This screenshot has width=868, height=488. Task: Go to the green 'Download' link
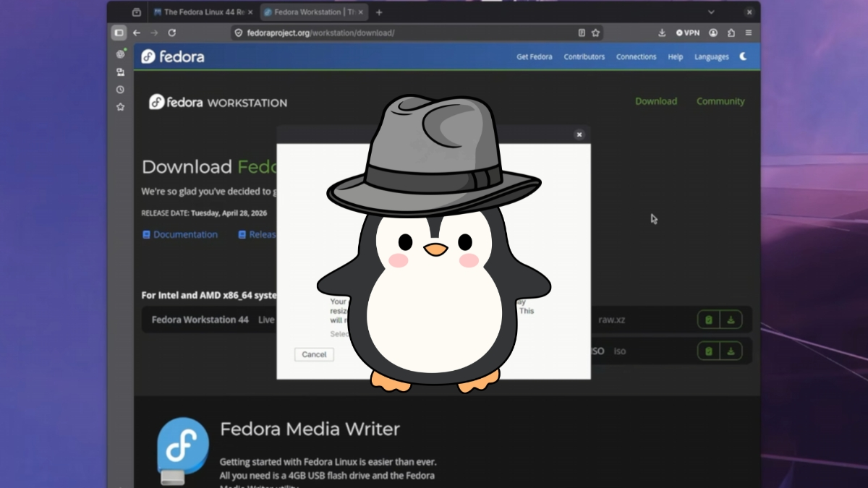pyautogui.click(x=656, y=101)
